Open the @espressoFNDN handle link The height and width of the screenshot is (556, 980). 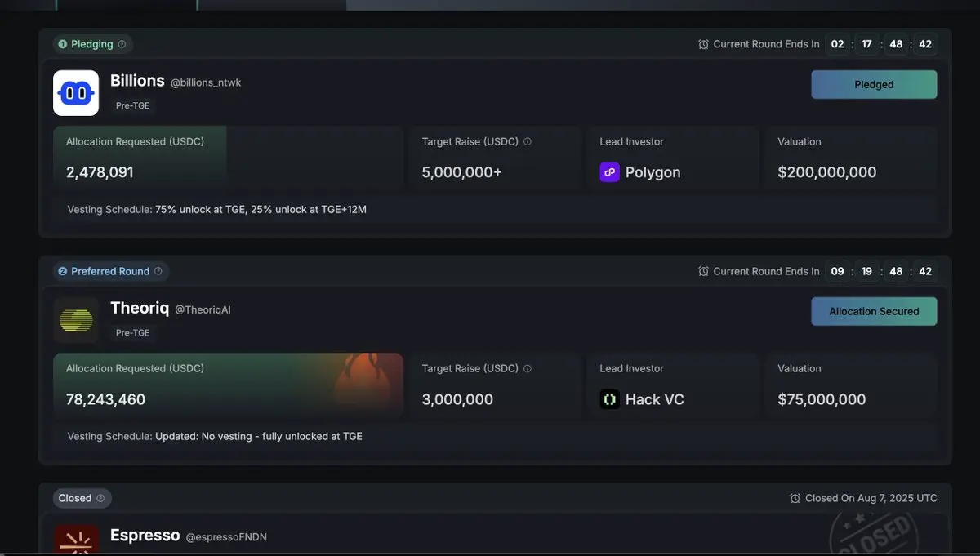226,537
